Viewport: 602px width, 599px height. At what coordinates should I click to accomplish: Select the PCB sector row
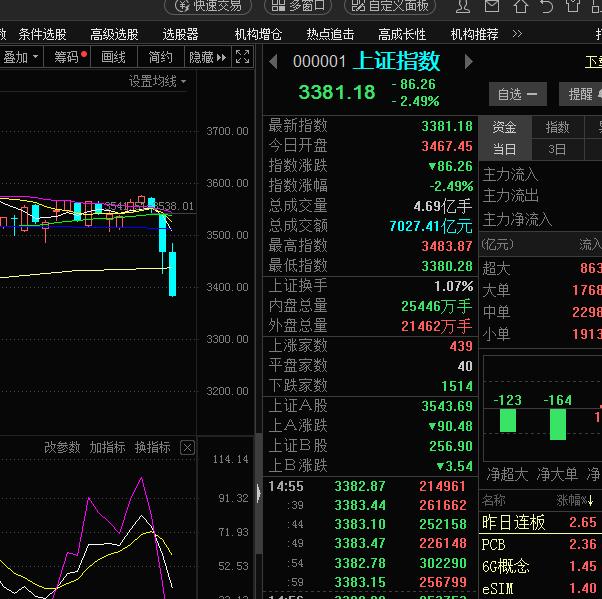541,544
